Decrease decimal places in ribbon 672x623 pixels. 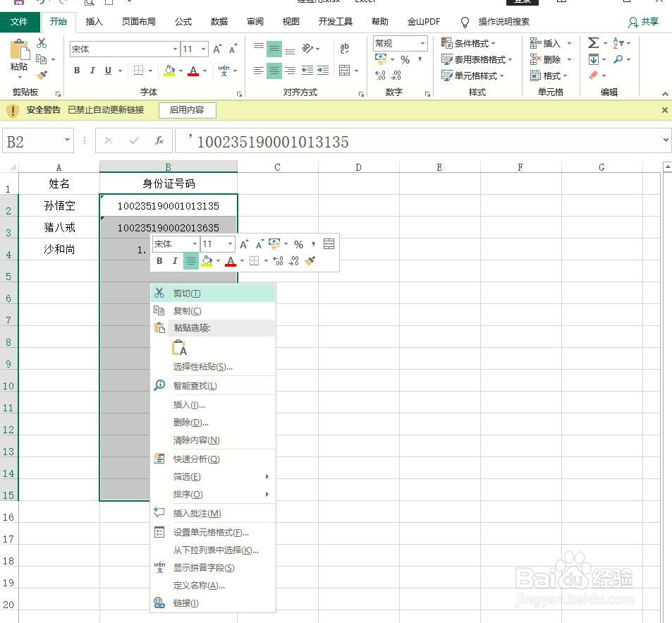(396, 75)
